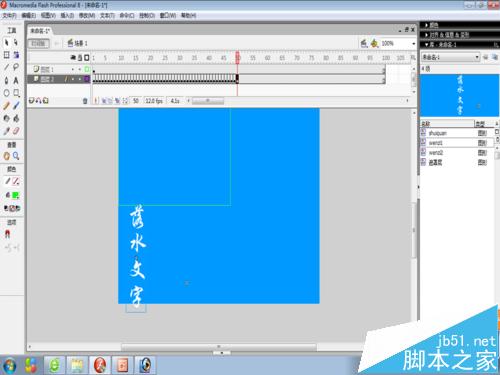Toggle show all layers as outlines icon
The width and height of the screenshot is (500, 375).
(87, 58)
